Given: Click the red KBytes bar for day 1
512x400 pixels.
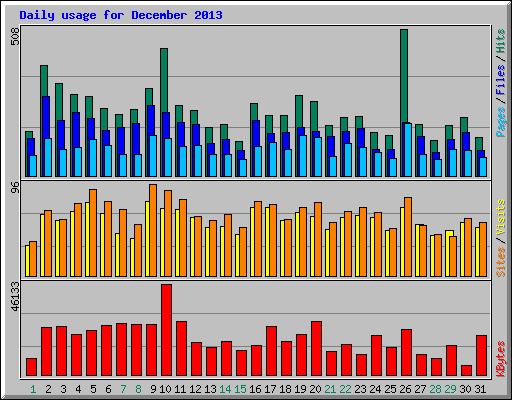Looking at the screenshot, I should 31,367.
